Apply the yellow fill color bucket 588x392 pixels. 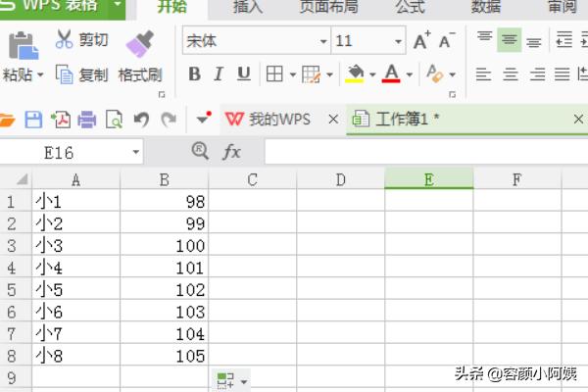click(355, 73)
